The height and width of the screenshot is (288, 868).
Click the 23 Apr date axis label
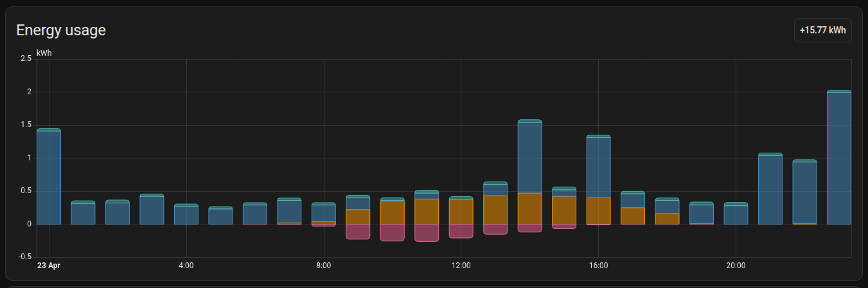tap(49, 266)
